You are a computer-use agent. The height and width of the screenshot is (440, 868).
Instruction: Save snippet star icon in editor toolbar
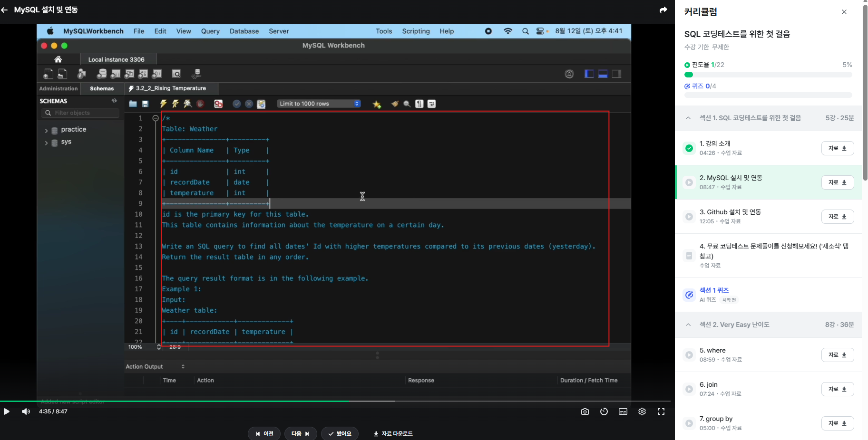click(x=377, y=105)
